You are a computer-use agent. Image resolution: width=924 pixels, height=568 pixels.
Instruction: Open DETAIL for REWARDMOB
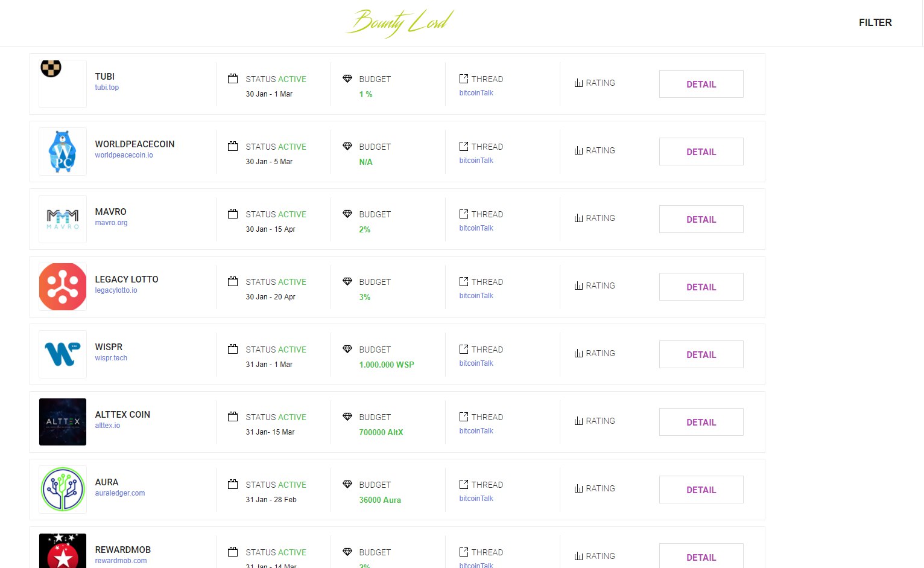click(701, 556)
